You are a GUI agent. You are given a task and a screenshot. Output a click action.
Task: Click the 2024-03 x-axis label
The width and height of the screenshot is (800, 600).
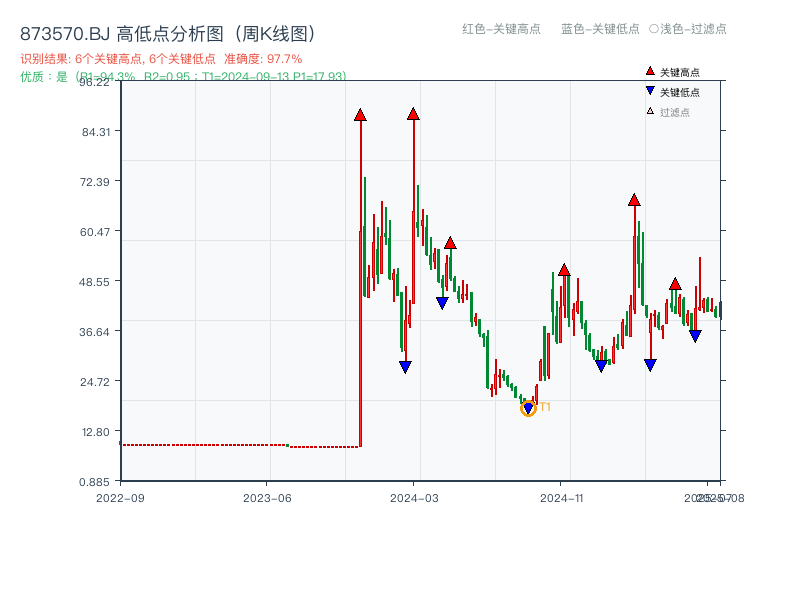coord(414,498)
